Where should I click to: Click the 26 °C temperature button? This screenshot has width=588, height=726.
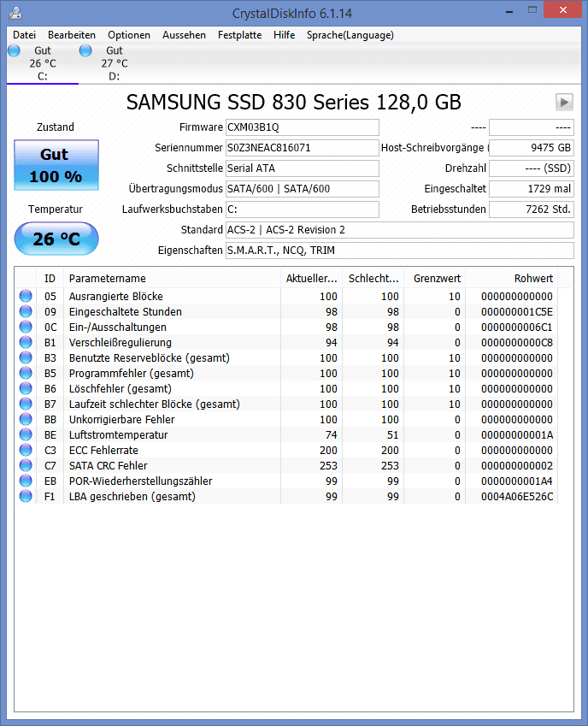click(56, 239)
